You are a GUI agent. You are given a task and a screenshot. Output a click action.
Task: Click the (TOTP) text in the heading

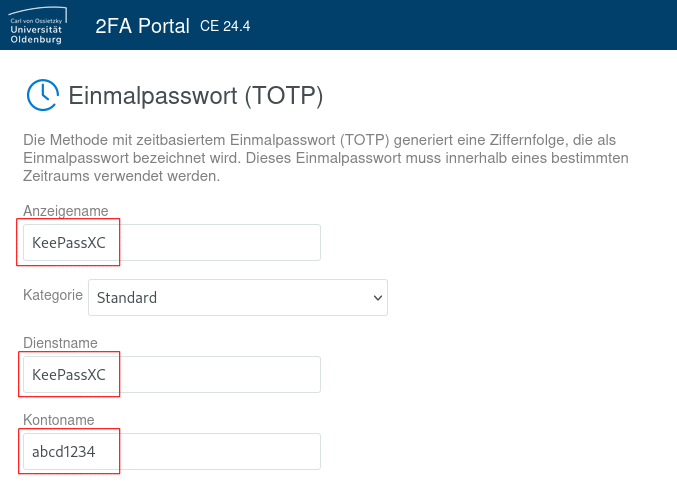click(x=282, y=96)
